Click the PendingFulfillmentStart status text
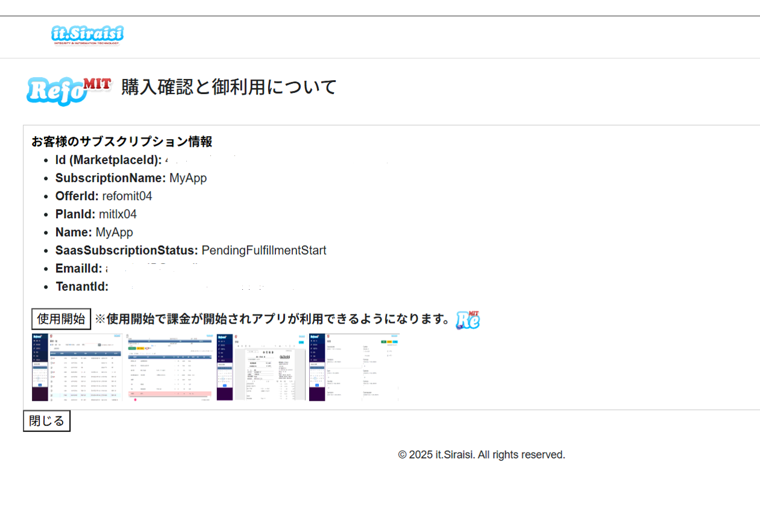This screenshot has height=532, width=760. [x=263, y=250]
